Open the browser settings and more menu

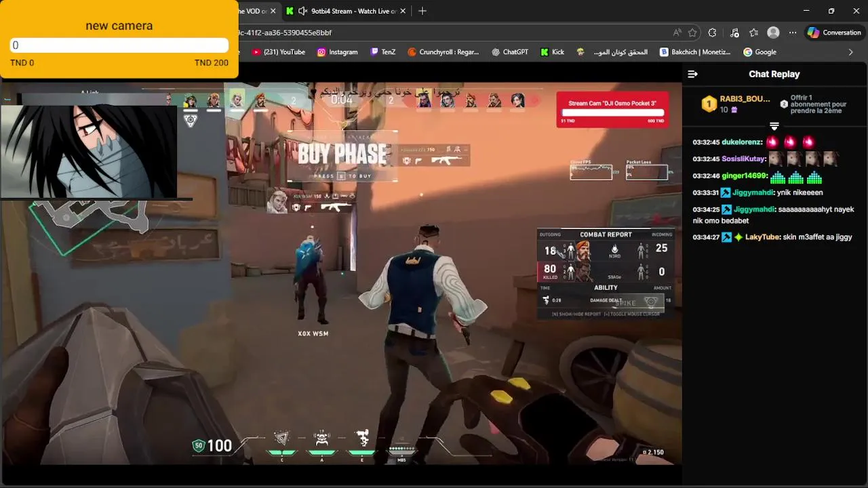coord(792,33)
